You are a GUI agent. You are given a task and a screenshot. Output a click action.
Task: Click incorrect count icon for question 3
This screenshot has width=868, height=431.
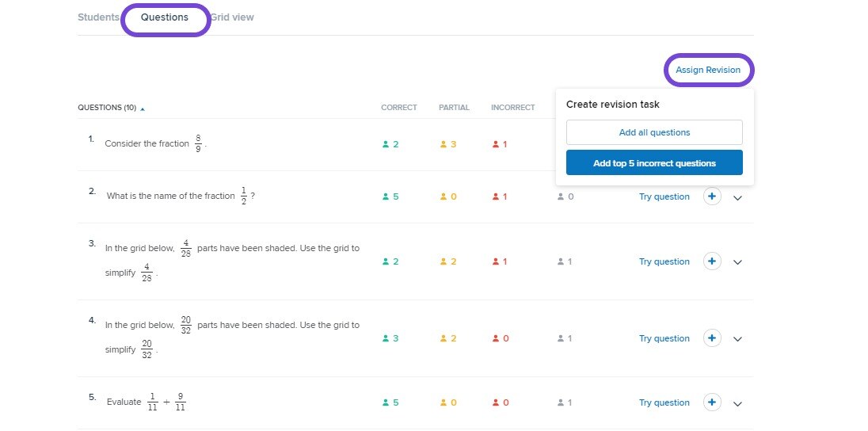(496, 261)
